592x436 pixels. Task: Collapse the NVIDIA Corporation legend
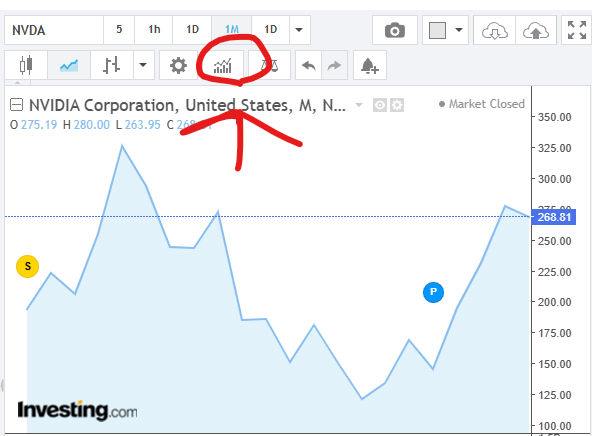[16, 105]
